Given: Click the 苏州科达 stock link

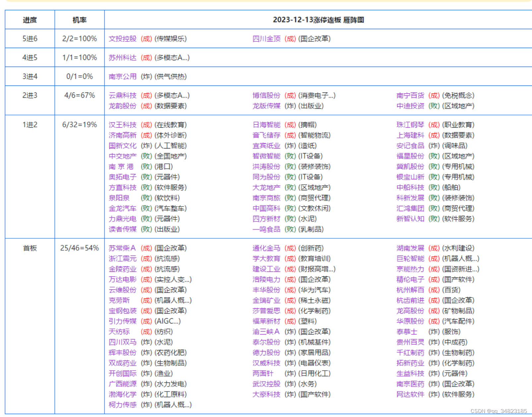Looking at the screenshot, I should pyautogui.click(x=123, y=58).
